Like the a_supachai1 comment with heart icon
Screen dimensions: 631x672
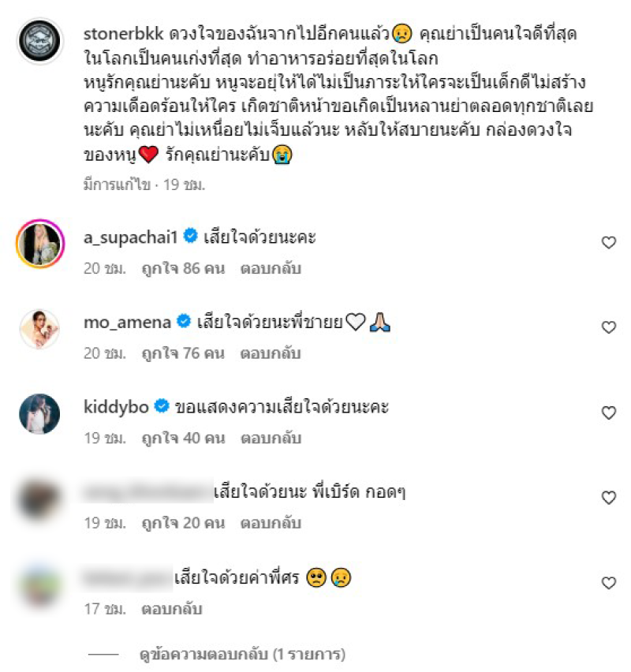pyautogui.click(x=609, y=243)
